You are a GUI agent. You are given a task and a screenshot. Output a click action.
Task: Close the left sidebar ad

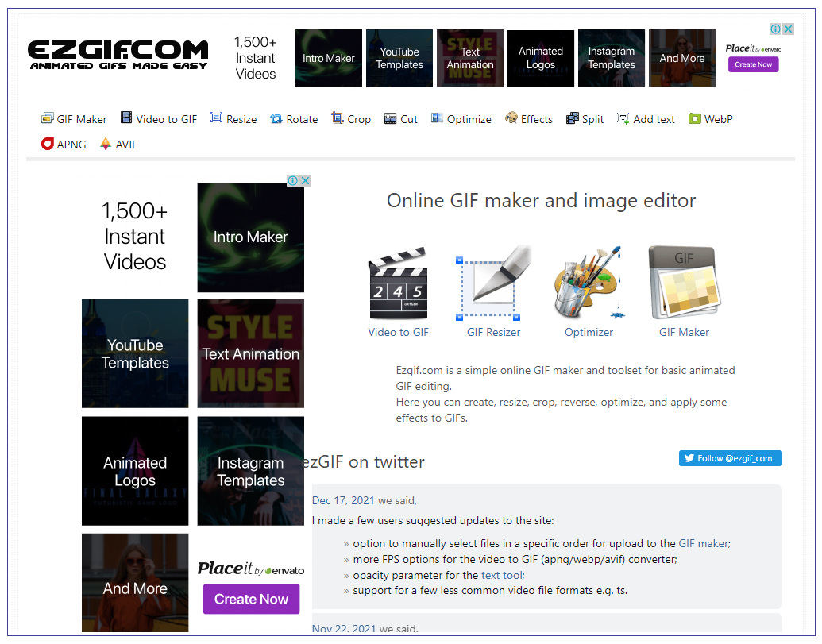(x=306, y=181)
